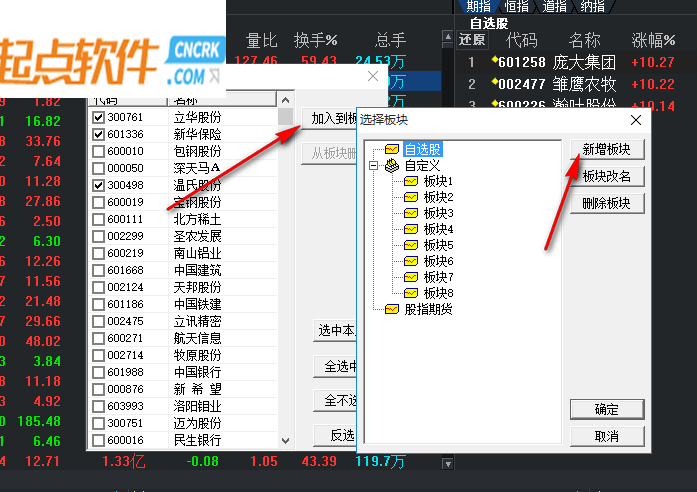Select 股指期货 in the tree
This screenshot has height=492, width=697.
click(428, 309)
